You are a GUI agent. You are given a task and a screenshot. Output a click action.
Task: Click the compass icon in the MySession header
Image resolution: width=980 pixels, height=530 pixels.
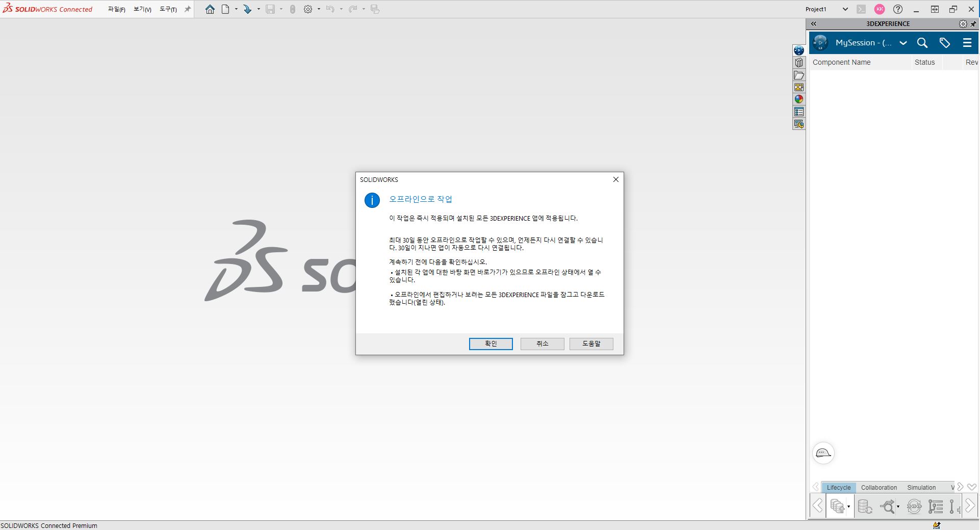820,43
